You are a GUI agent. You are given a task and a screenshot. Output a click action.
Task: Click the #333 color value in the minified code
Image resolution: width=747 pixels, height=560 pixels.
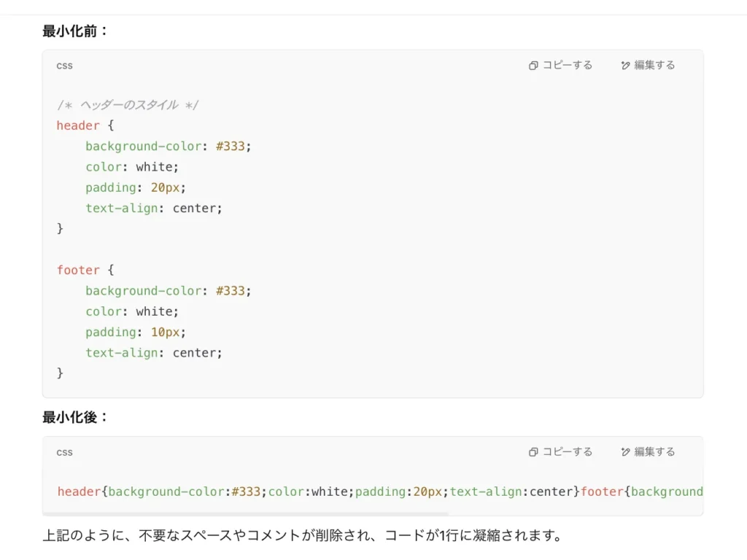click(246, 491)
